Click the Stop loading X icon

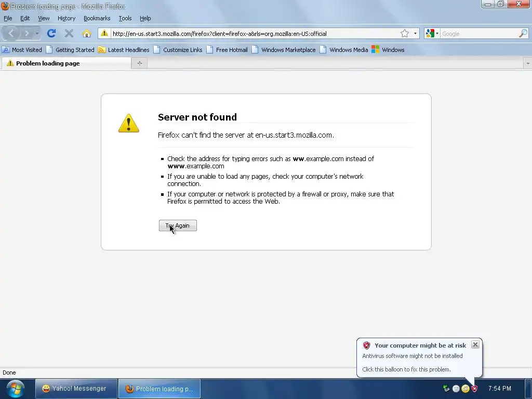(69, 33)
